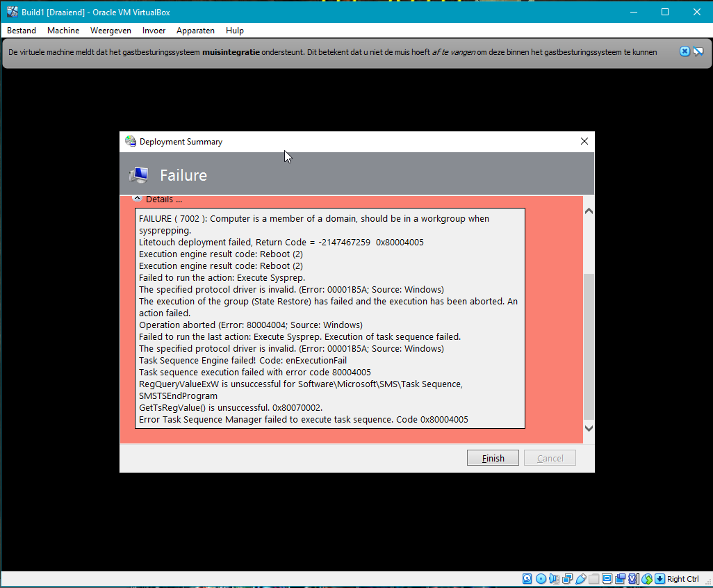Open the Weergeven menu
Image resolution: width=713 pixels, height=588 pixels.
(x=110, y=31)
